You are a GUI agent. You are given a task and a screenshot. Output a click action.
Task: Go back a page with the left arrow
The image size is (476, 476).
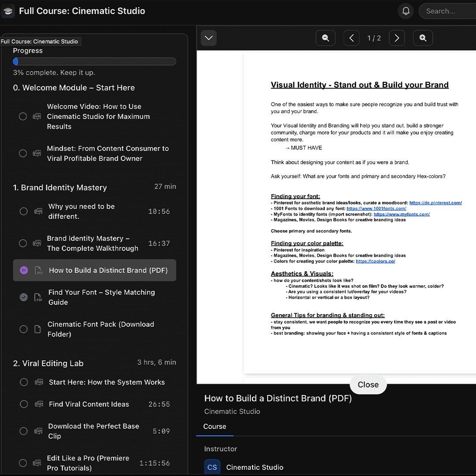[351, 38]
